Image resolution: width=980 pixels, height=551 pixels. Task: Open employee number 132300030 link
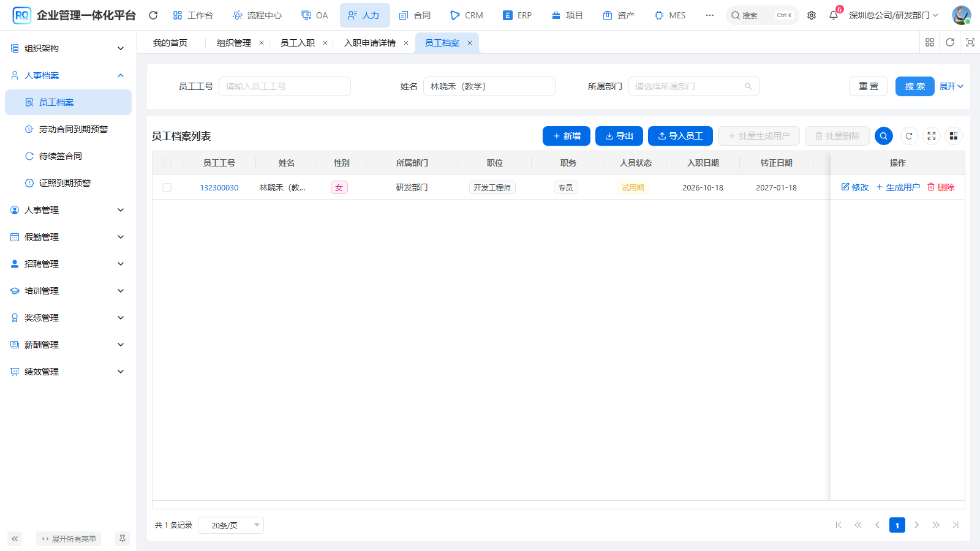click(x=219, y=188)
